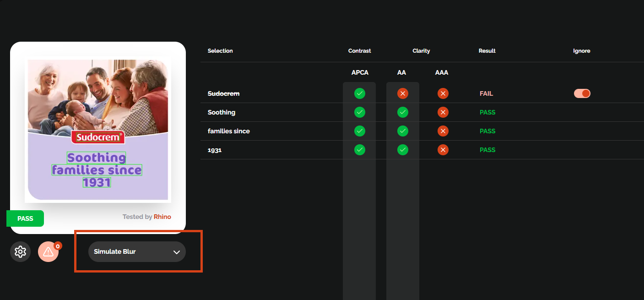Open the warning alerts icon

point(49,251)
